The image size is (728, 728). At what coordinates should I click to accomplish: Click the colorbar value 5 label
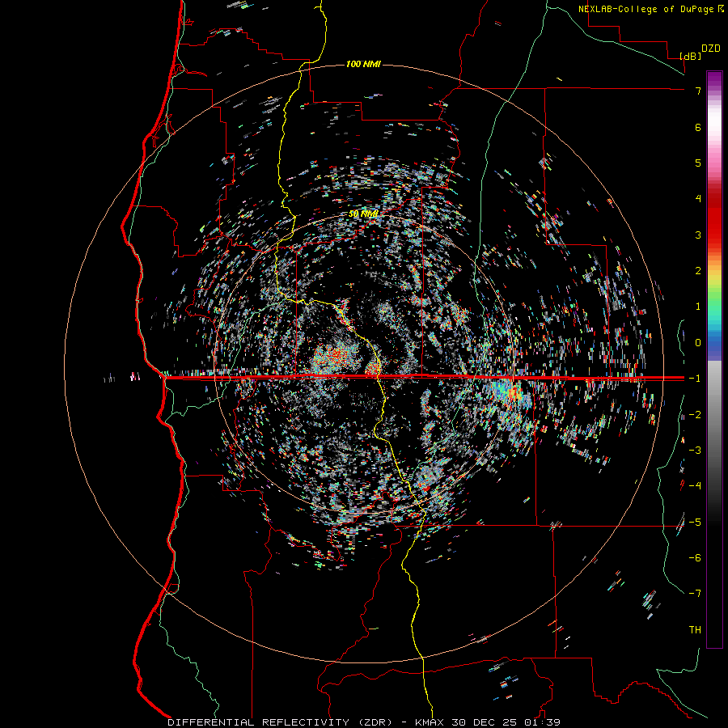click(698, 163)
